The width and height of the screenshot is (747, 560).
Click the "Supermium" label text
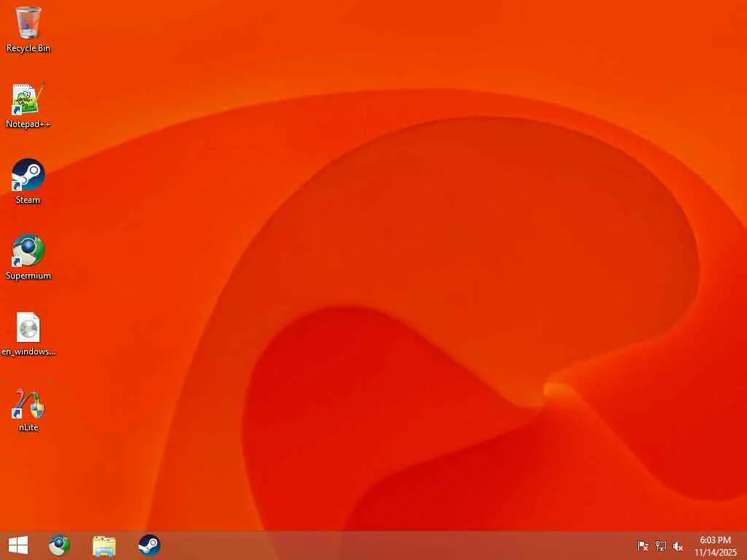(x=28, y=276)
